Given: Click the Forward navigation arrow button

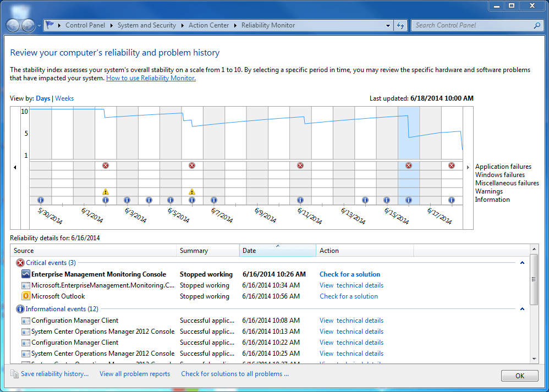Looking at the screenshot, I should 28,25.
